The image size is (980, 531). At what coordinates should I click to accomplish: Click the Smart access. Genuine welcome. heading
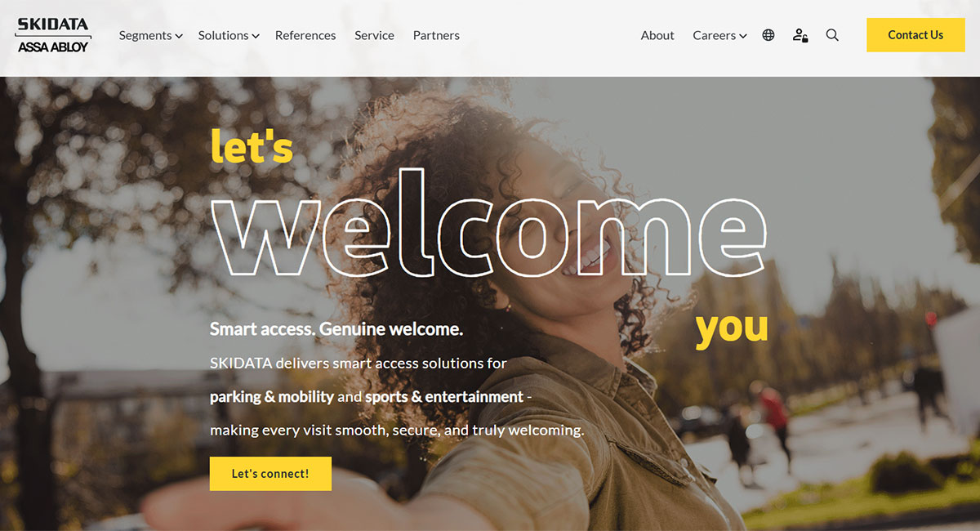tap(336, 329)
